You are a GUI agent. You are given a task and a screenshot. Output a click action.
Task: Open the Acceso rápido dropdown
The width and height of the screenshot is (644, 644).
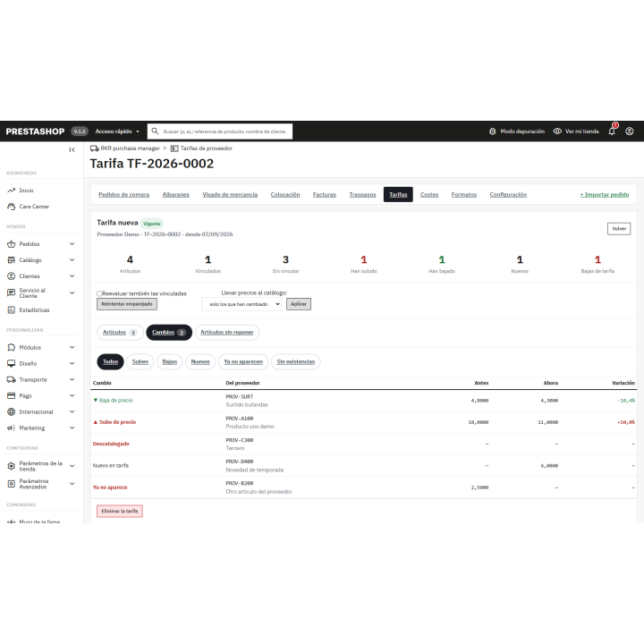(117, 131)
